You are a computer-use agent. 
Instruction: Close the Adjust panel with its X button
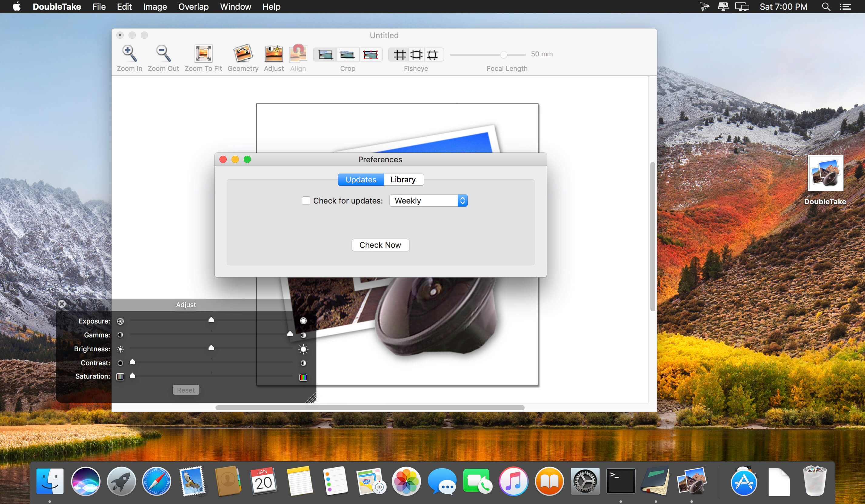click(62, 303)
